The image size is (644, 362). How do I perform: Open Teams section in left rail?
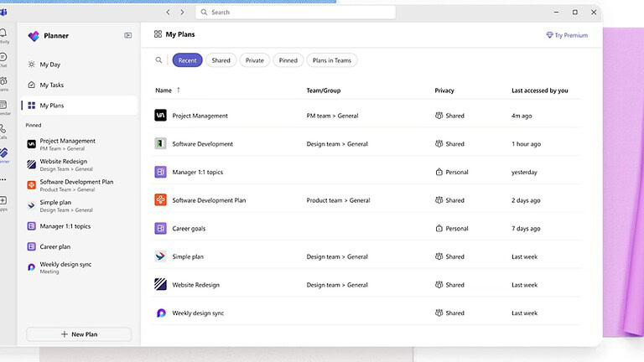pyautogui.click(x=3, y=84)
